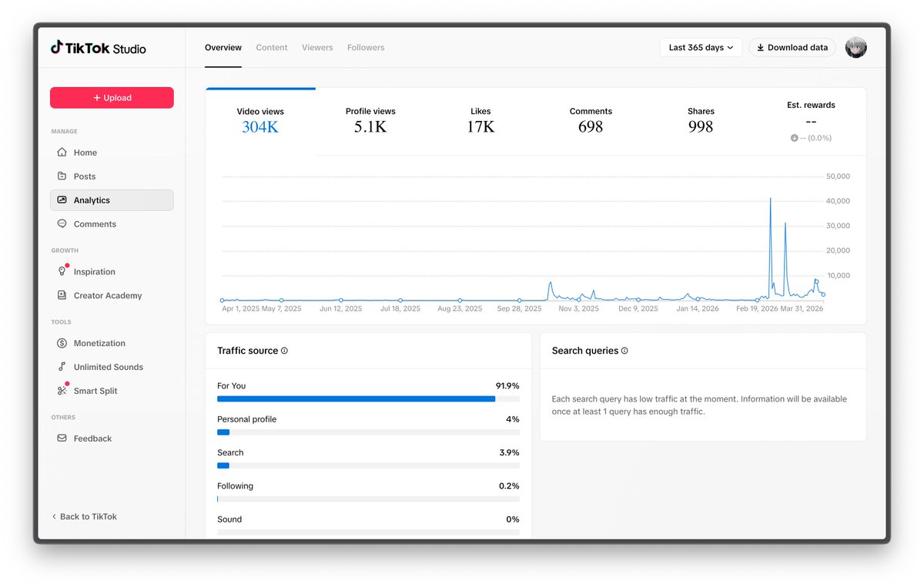
Task: Click the Search traffic bar
Action: tap(368, 465)
